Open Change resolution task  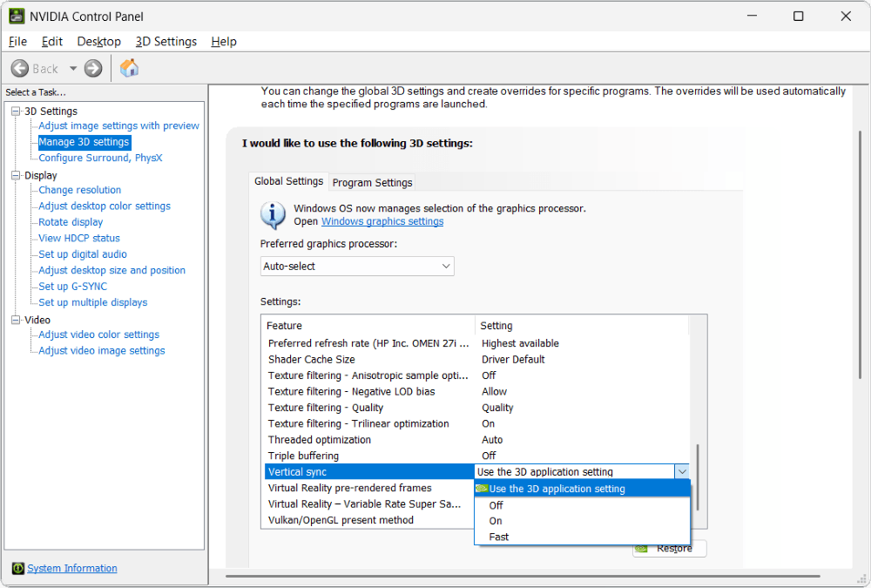79,190
